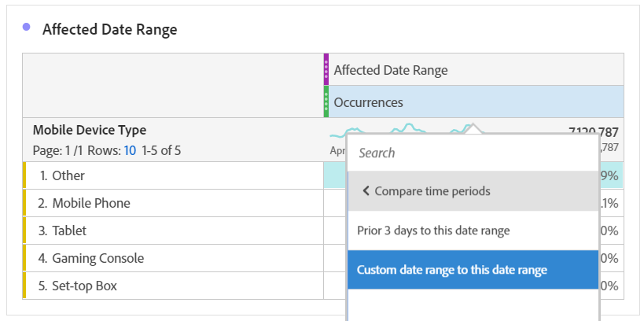Click the yellow color bar beside Other
644x321 pixels.
pos(24,175)
